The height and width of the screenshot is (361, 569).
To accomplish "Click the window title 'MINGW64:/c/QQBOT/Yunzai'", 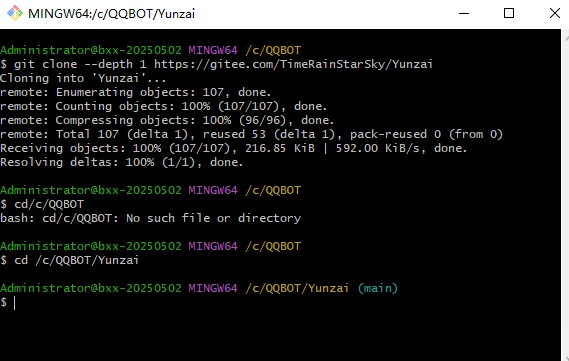I will point(111,14).
